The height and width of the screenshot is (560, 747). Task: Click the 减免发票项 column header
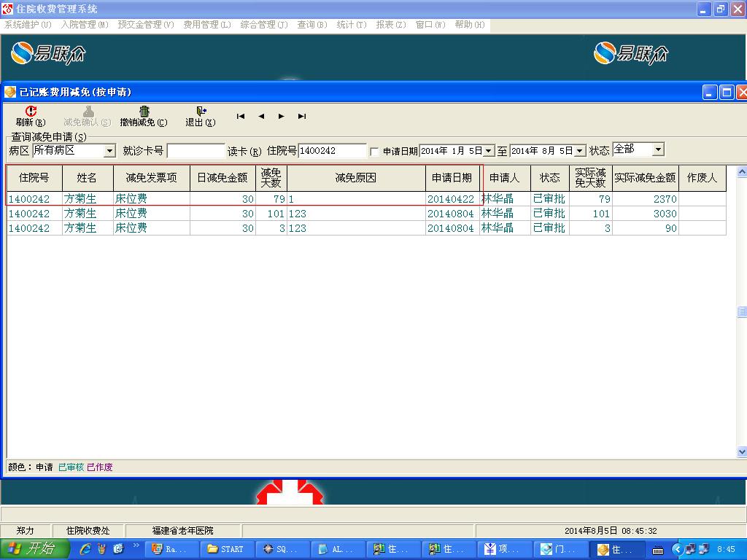(x=152, y=178)
